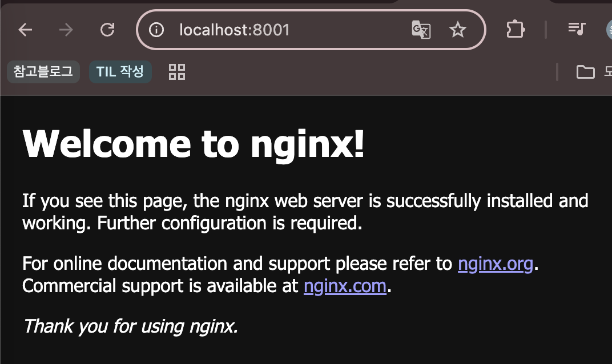Click the 'Further configuration is required.' sentence
Image resolution: width=612 pixels, height=364 pixels.
pos(230,223)
